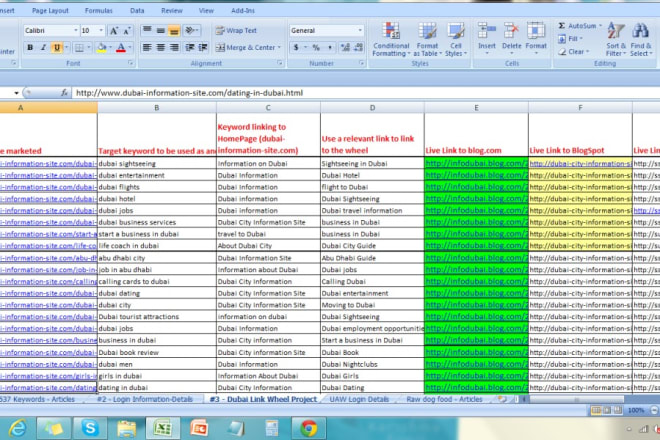This screenshot has height=440, width=660.
Task: Open 'UAW Login Details' sheet tab
Action: point(359,399)
